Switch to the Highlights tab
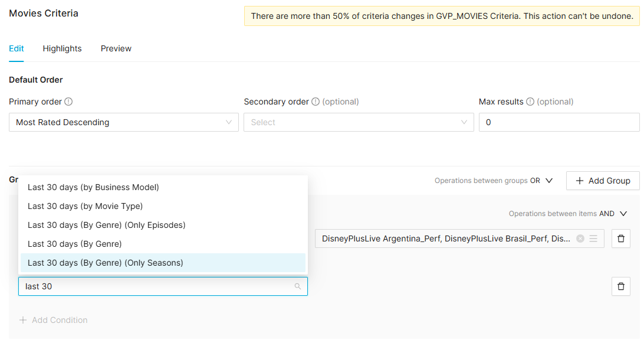The width and height of the screenshot is (644, 343). [62, 48]
